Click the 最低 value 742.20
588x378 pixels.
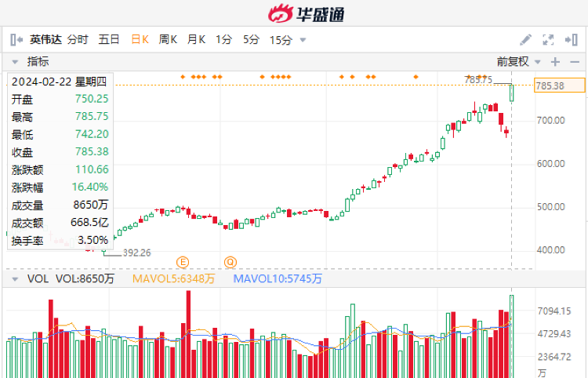(92, 134)
